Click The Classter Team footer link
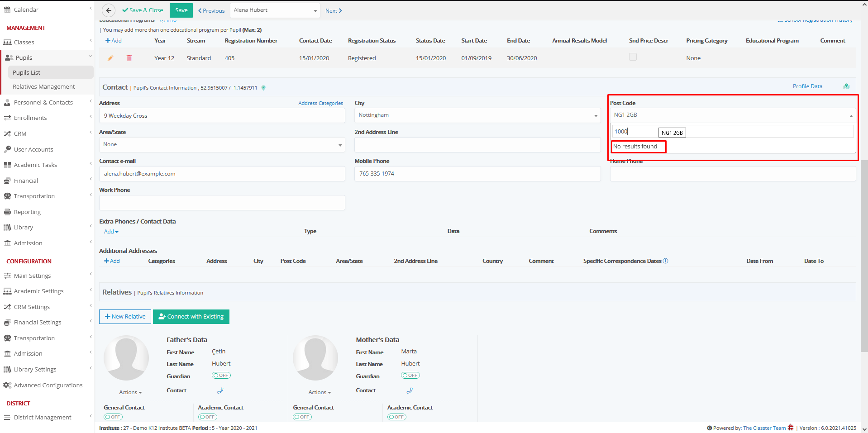This screenshot has height=433, width=868. 764,428
